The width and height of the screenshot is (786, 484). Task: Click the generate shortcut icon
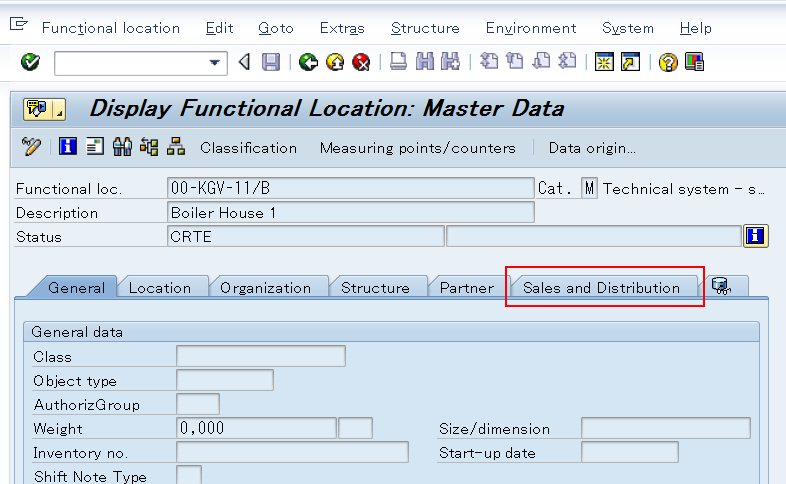[x=631, y=62]
